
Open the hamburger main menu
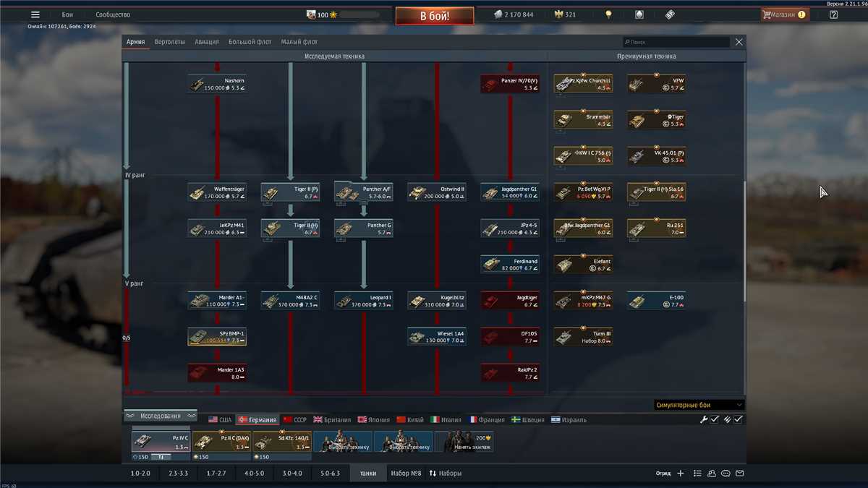pos(35,14)
